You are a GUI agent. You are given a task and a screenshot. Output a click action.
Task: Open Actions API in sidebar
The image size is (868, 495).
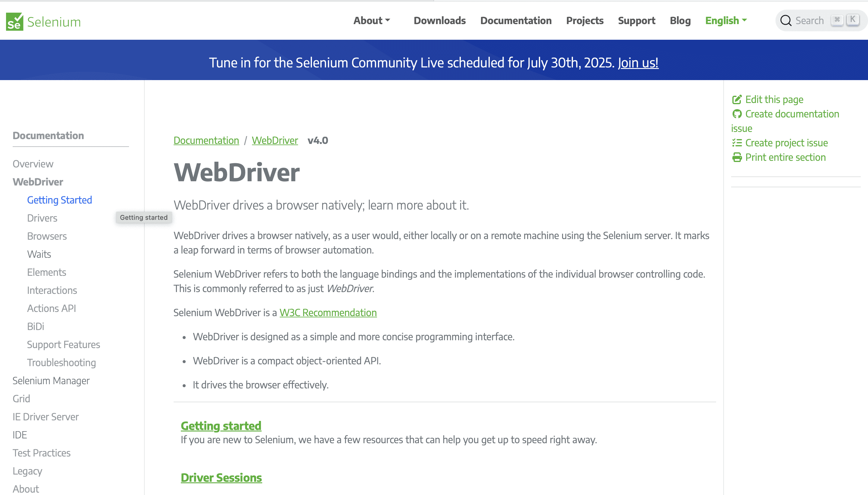51,308
